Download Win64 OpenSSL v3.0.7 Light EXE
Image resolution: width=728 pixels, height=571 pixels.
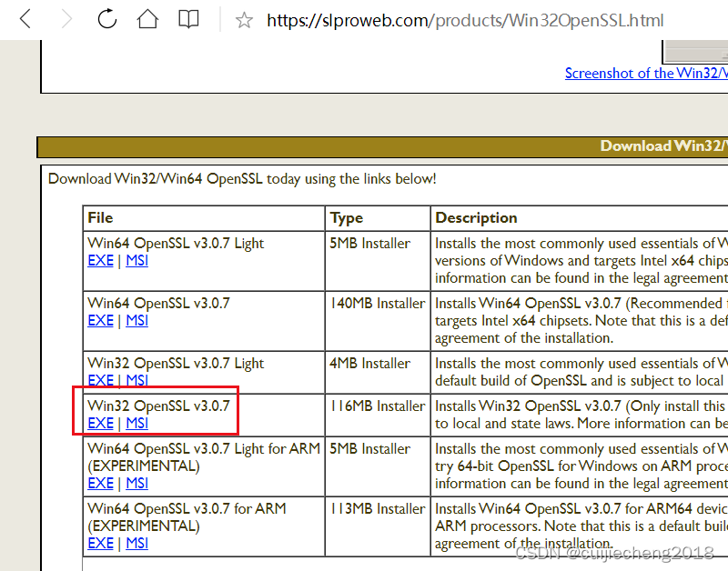click(x=100, y=260)
